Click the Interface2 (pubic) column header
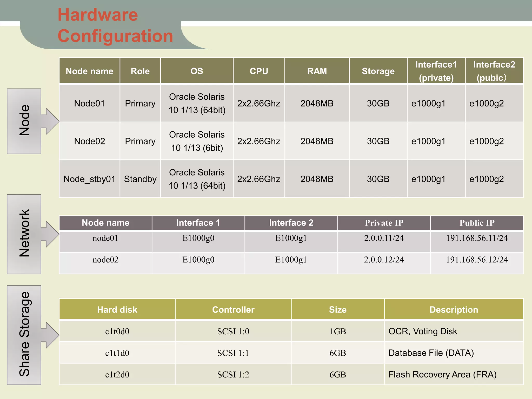This screenshot has width=532, height=399. click(494, 71)
